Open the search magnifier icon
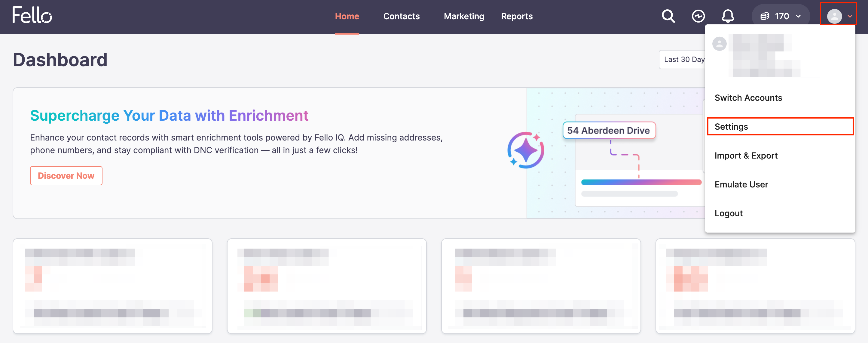 [x=668, y=16]
